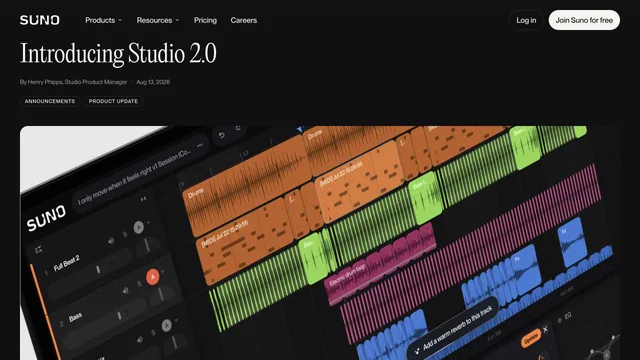
Task: Select the ANNOUNCEMENTS tag
Action: (50, 101)
